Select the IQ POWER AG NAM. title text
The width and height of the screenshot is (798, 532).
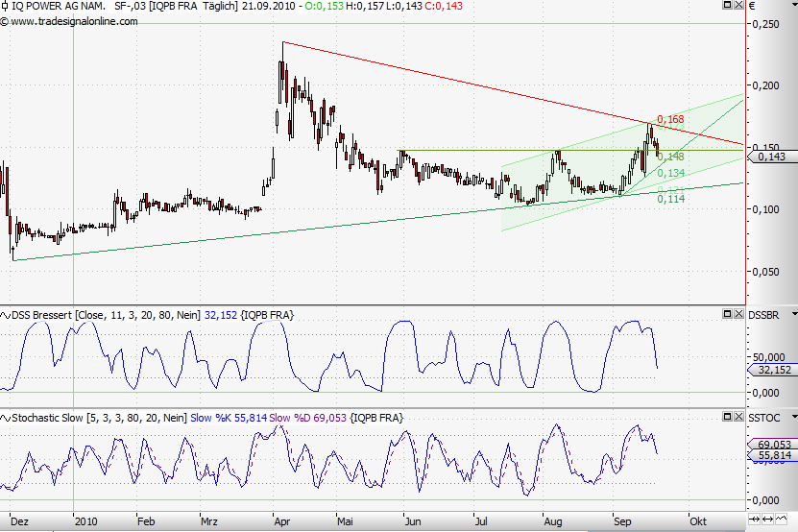[x=59, y=6]
